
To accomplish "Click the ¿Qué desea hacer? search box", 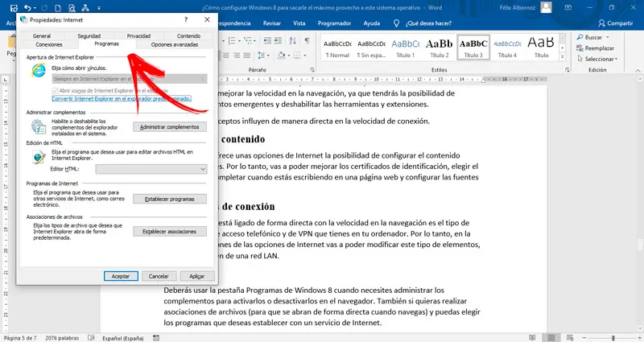I will tap(423, 23).
